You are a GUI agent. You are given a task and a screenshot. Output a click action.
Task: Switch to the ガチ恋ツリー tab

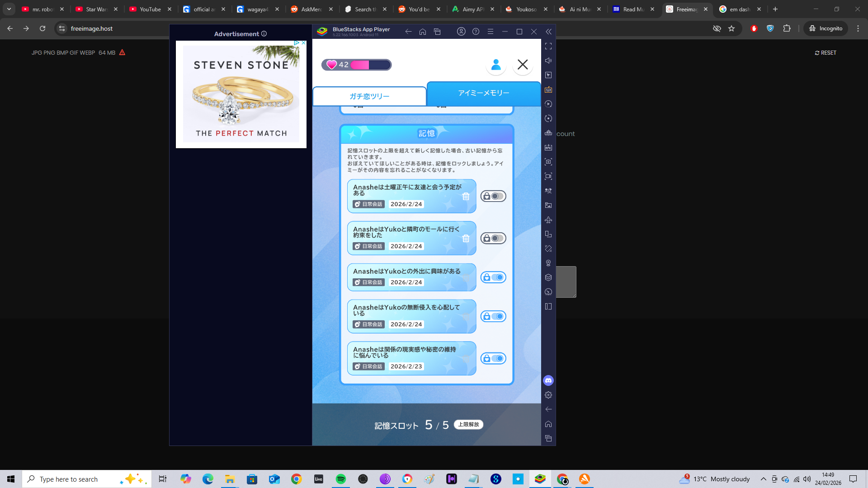pos(369,96)
